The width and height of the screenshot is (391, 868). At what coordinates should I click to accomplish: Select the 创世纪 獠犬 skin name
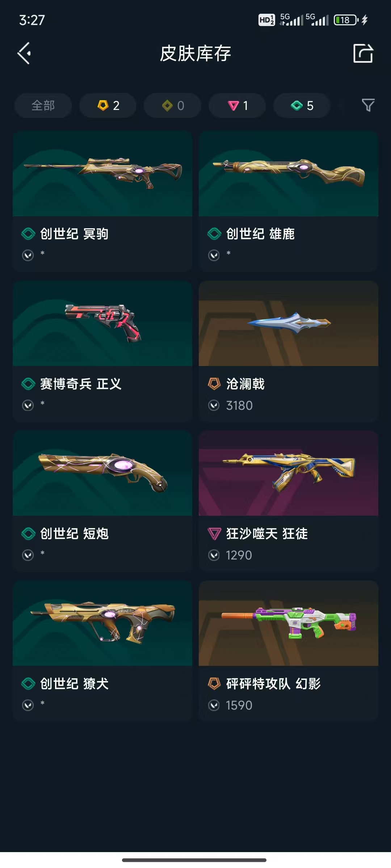(74, 684)
